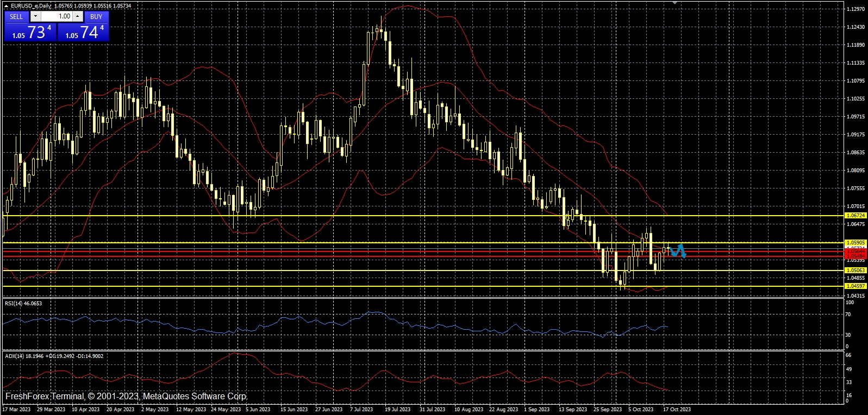Click the 19 Jul 2023 date marker
This screenshot has height=415, width=868.
(397, 410)
